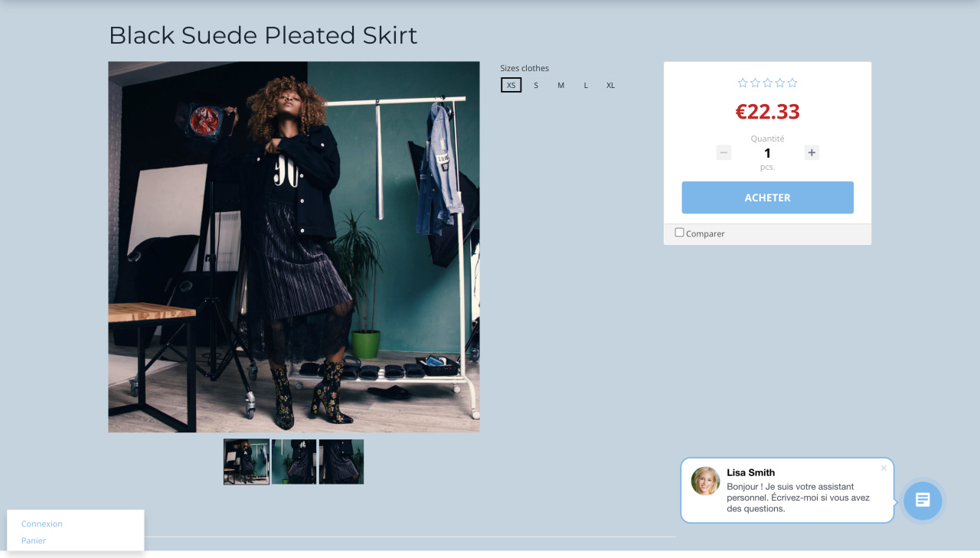980x558 pixels.
Task: Give five-star rating with last star
Action: [x=792, y=83]
